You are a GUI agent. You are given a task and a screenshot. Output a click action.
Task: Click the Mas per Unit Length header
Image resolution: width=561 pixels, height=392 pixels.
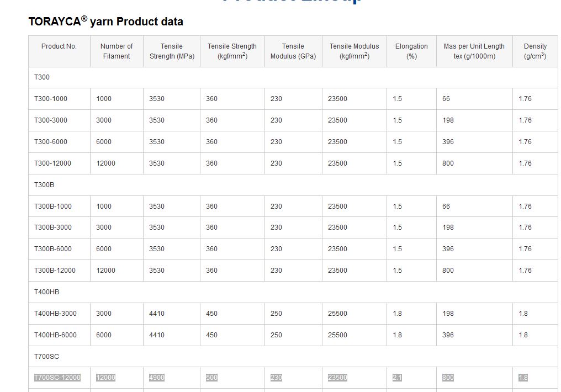[474, 51]
